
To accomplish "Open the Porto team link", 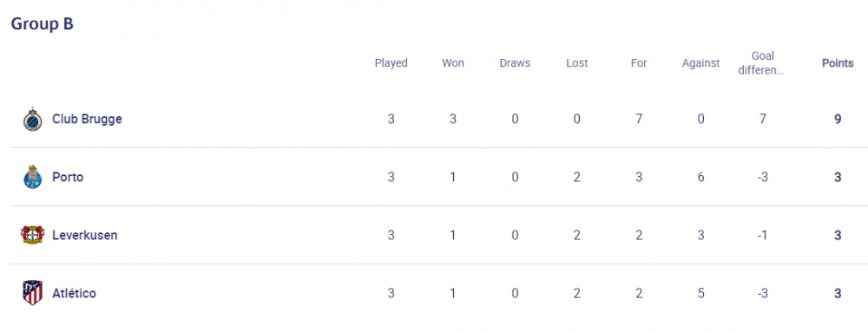I will 68,178.
